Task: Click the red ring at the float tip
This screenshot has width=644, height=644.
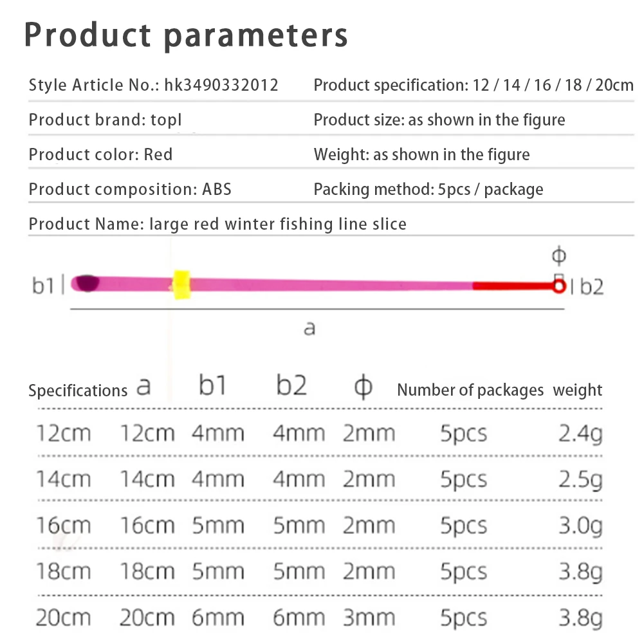Action: pos(558,286)
